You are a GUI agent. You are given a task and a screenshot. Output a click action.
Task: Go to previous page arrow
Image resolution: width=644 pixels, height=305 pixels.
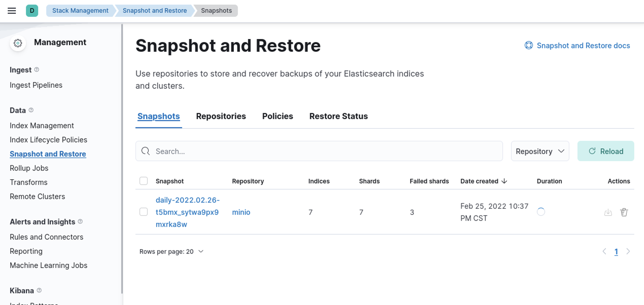coord(604,251)
